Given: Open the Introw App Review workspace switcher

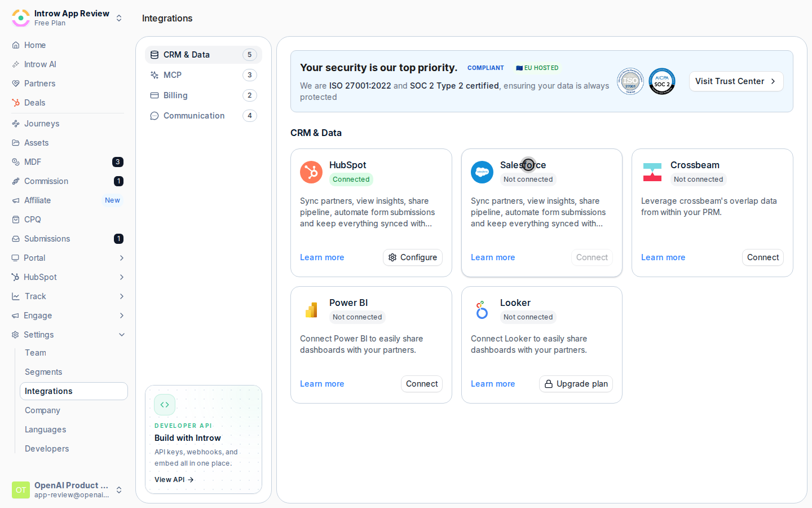Looking at the screenshot, I should pyautogui.click(x=68, y=18).
